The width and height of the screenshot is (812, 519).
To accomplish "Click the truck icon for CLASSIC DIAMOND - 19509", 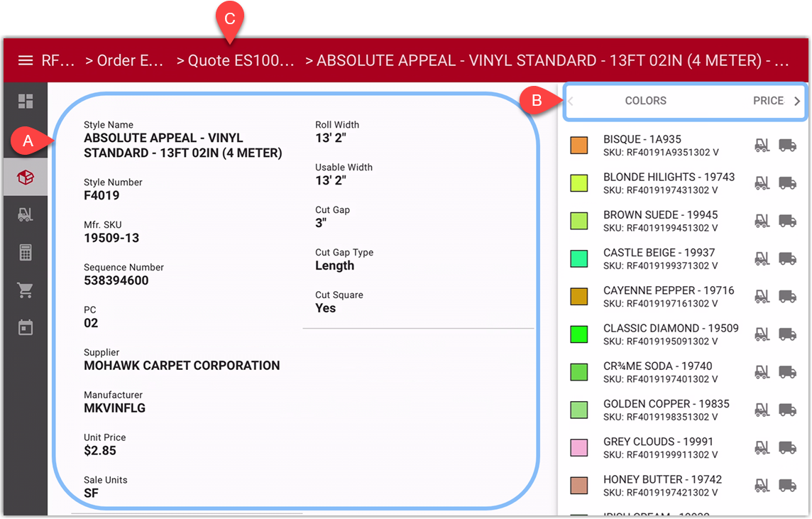I will (786, 334).
